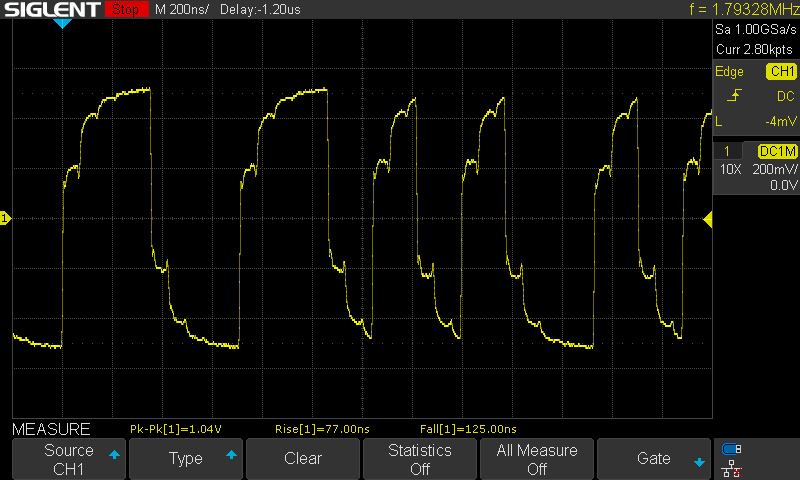800x480 pixels.
Task: Click the channel 1 ground level marker
Action: tap(5, 218)
